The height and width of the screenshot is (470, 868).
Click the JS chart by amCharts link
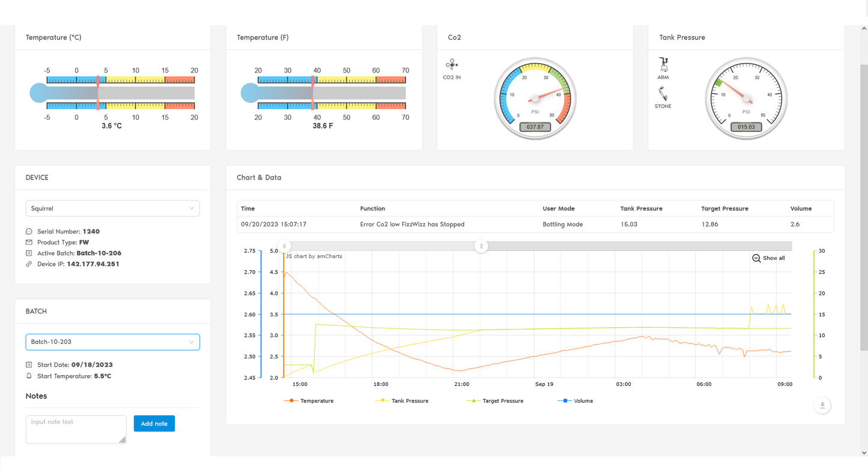pyautogui.click(x=313, y=256)
